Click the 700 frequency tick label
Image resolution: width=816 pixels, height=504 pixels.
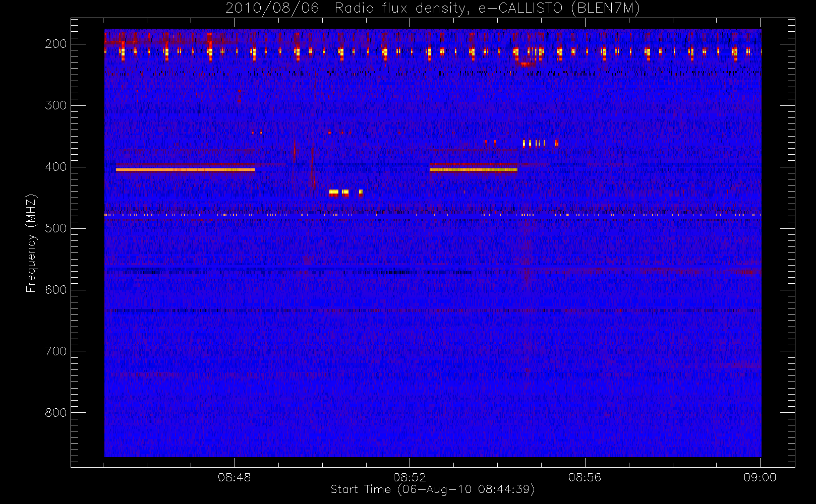(x=56, y=351)
